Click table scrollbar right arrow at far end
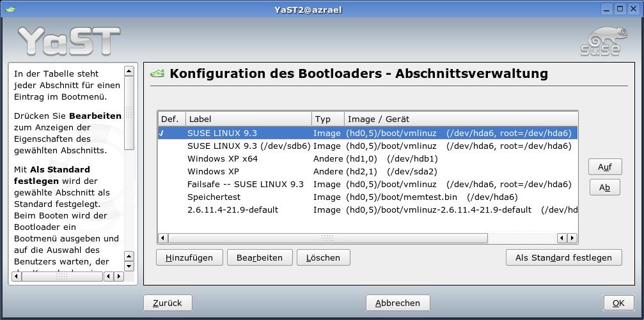The image size is (644, 320). click(x=572, y=238)
